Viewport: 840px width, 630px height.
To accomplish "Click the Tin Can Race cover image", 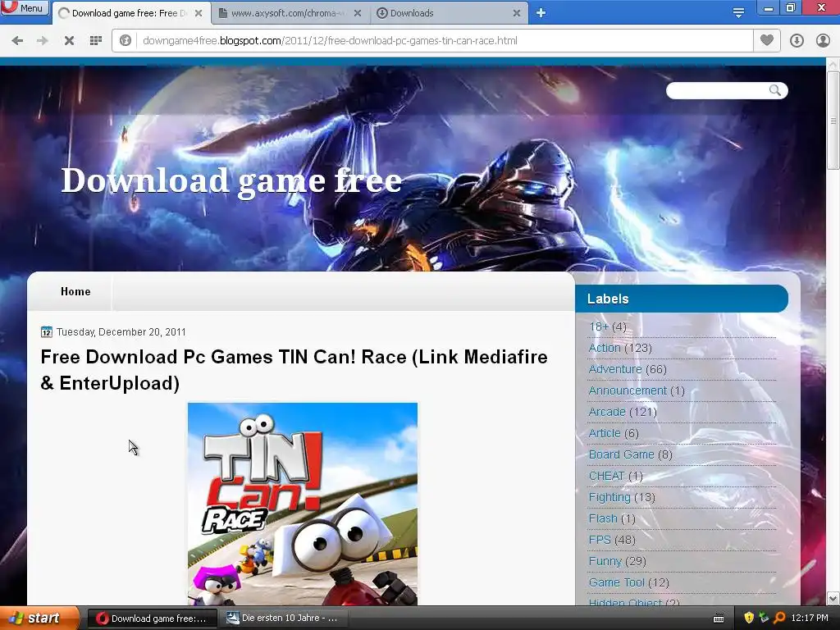I will click(x=303, y=504).
